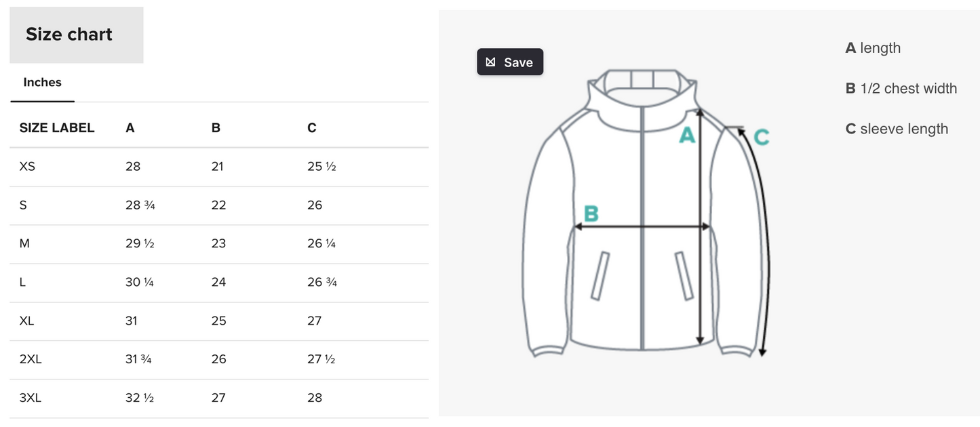Image resolution: width=980 pixels, height=427 pixels.
Task: Click the 3XL size row label
Action: pyautogui.click(x=31, y=399)
